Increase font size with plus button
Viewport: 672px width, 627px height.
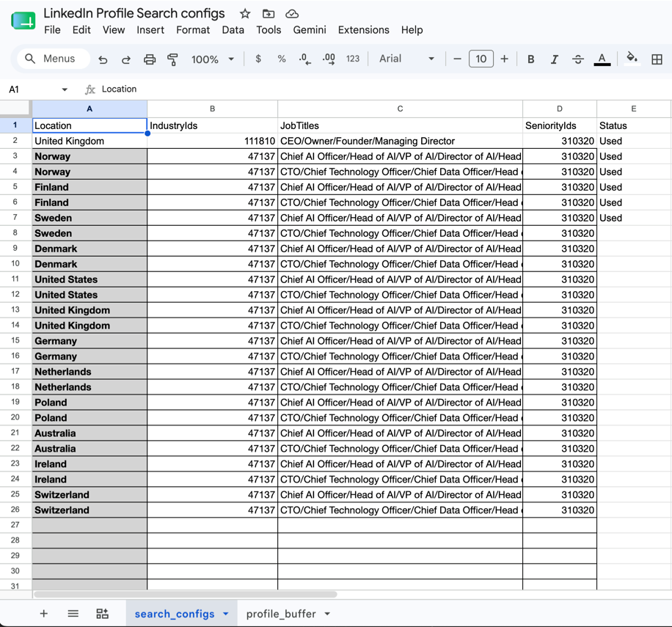(505, 59)
